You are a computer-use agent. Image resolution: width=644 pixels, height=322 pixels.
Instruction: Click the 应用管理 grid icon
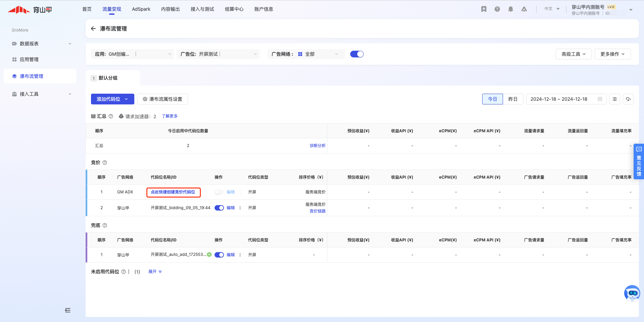14,59
